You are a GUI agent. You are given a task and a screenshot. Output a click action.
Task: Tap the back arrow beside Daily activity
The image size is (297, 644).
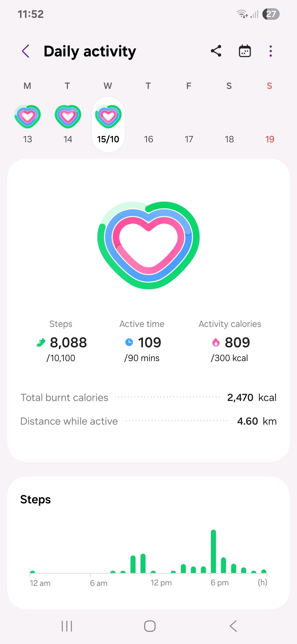[26, 51]
